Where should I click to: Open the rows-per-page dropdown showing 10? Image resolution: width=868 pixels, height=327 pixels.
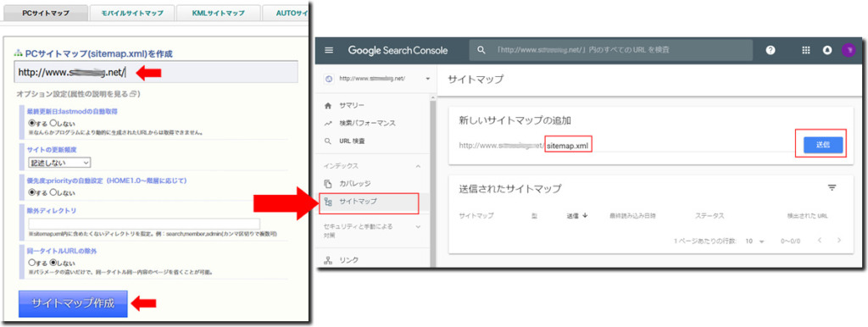(x=754, y=241)
